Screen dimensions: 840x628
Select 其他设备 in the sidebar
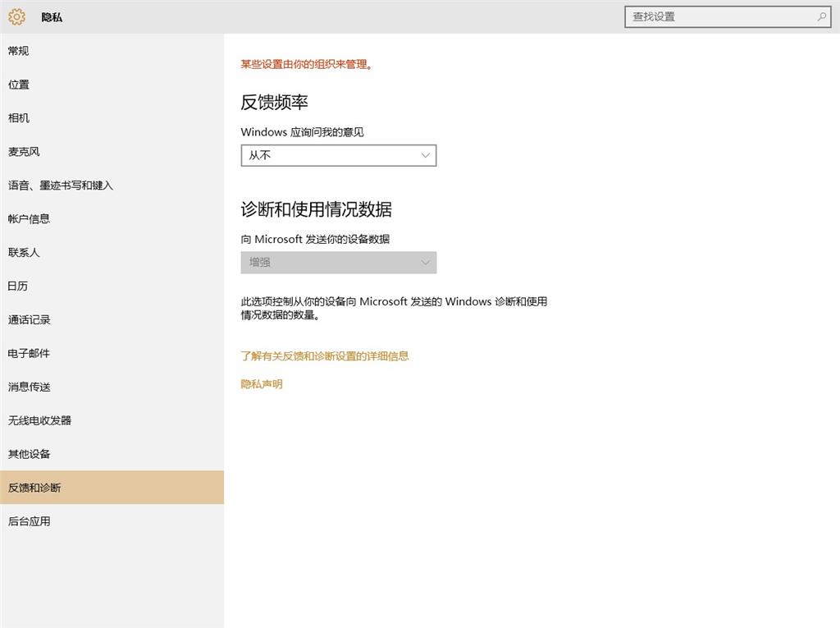point(112,454)
